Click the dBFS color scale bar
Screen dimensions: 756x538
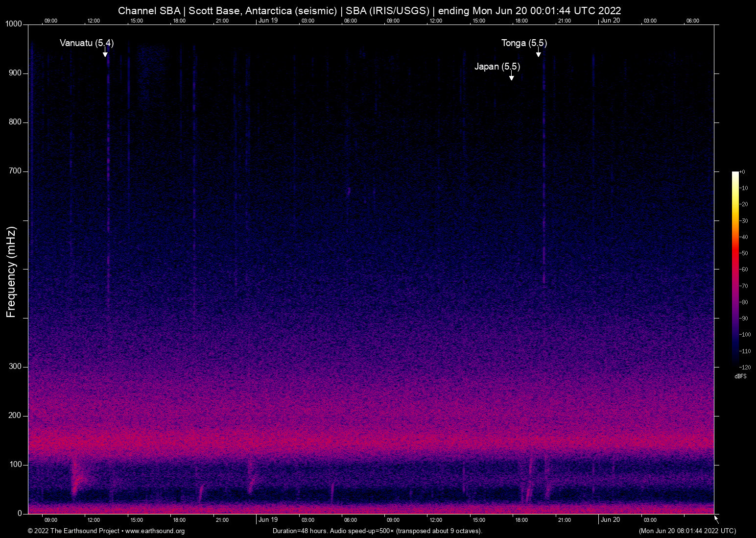735,269
